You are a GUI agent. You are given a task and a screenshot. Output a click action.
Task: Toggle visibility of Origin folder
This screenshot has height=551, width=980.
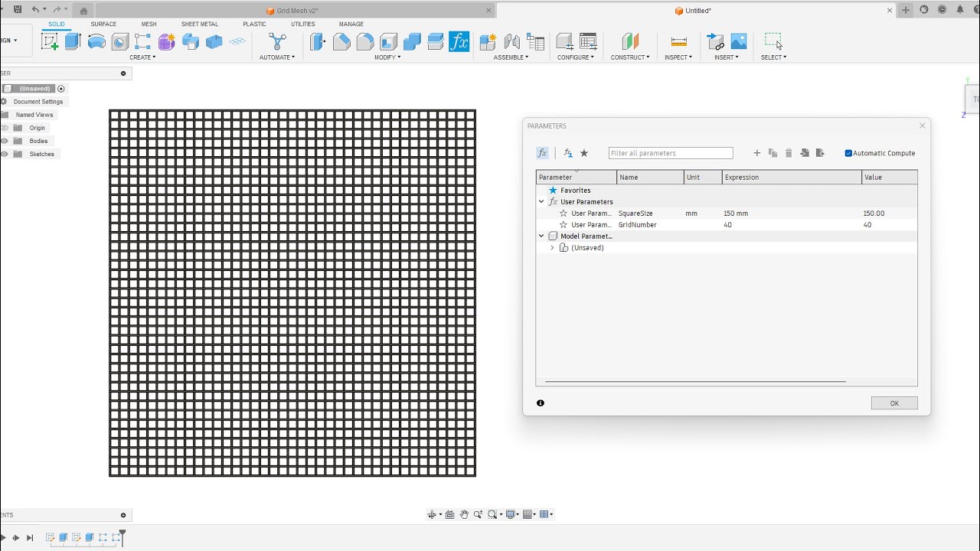pyautogui.click(x=5, y=128)
